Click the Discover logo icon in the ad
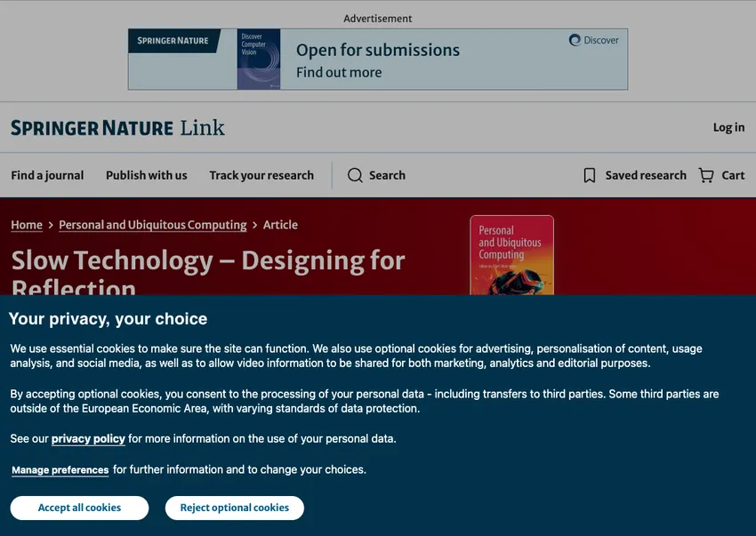This screenshot has width=756, height=536. click(x=575, y=40)
